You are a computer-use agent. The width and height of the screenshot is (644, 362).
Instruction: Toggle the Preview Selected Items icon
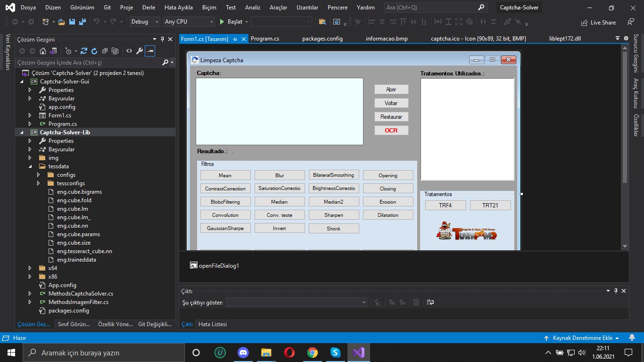coord(149,51)
